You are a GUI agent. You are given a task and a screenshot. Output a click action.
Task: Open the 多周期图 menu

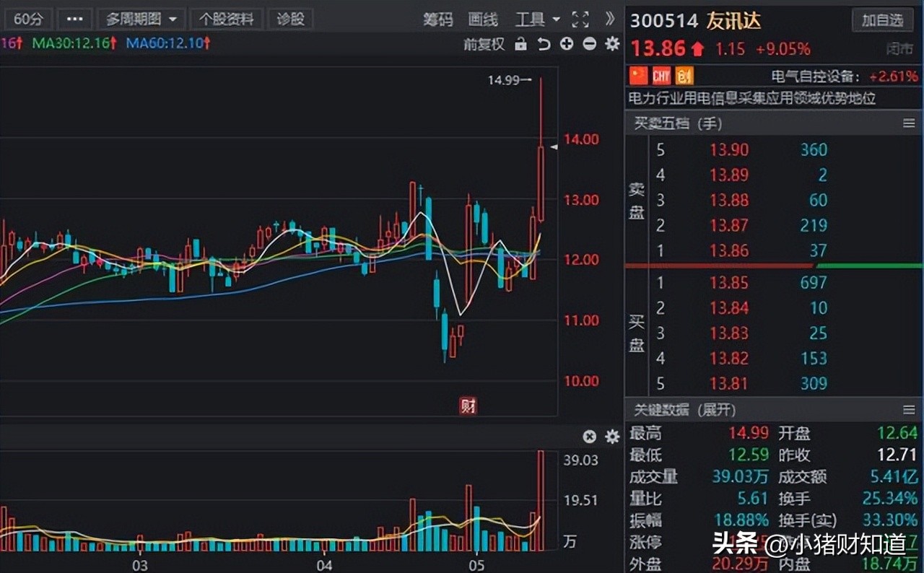tap(141, 19)
